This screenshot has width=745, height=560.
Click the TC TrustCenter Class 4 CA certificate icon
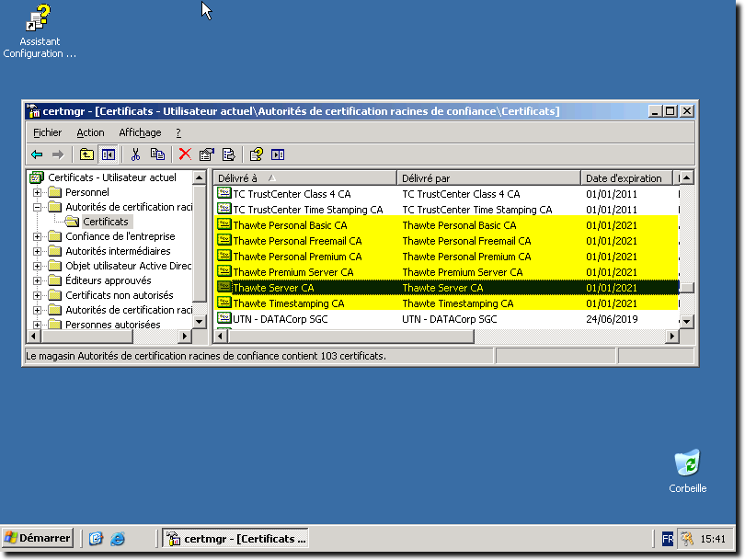pos(224,193)
